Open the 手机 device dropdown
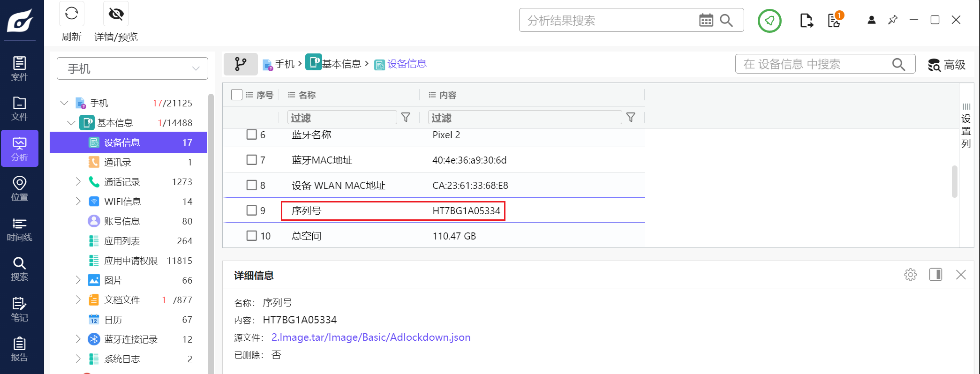Screen dimensions: 980x374 (x=132, y=69)
